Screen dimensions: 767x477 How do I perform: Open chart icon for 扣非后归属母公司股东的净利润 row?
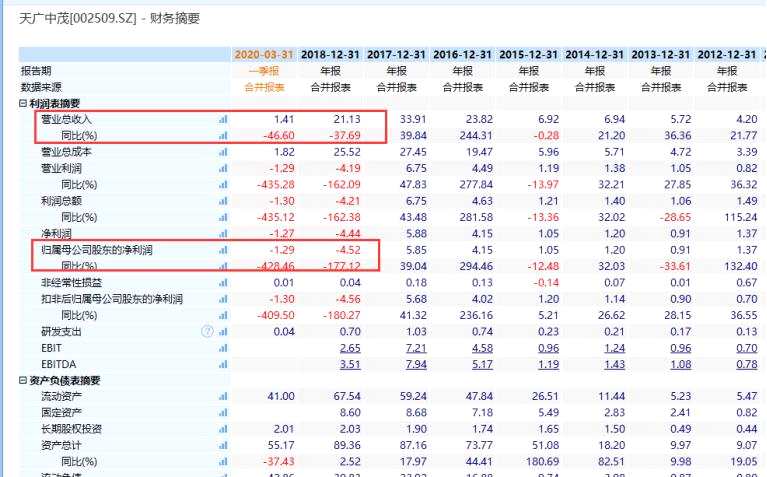coord(223,299)
